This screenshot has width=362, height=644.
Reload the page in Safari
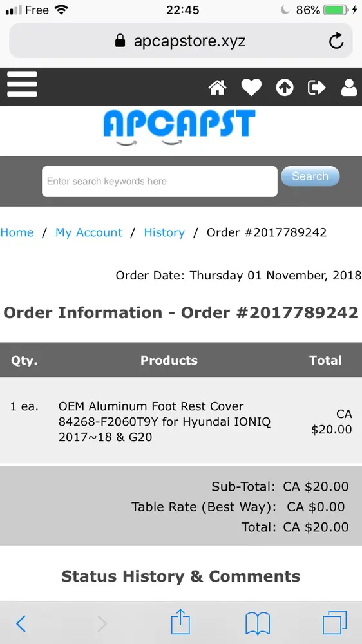pos(336,41)
